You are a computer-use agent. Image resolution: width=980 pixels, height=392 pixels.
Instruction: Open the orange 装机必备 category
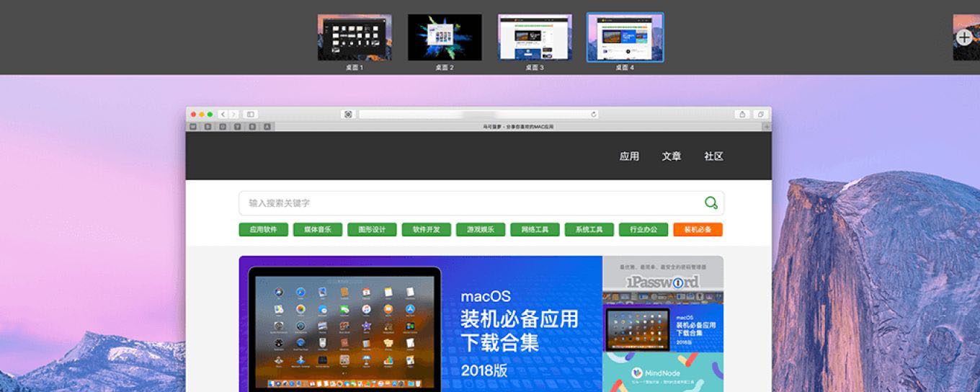click(x=698, y=230)
